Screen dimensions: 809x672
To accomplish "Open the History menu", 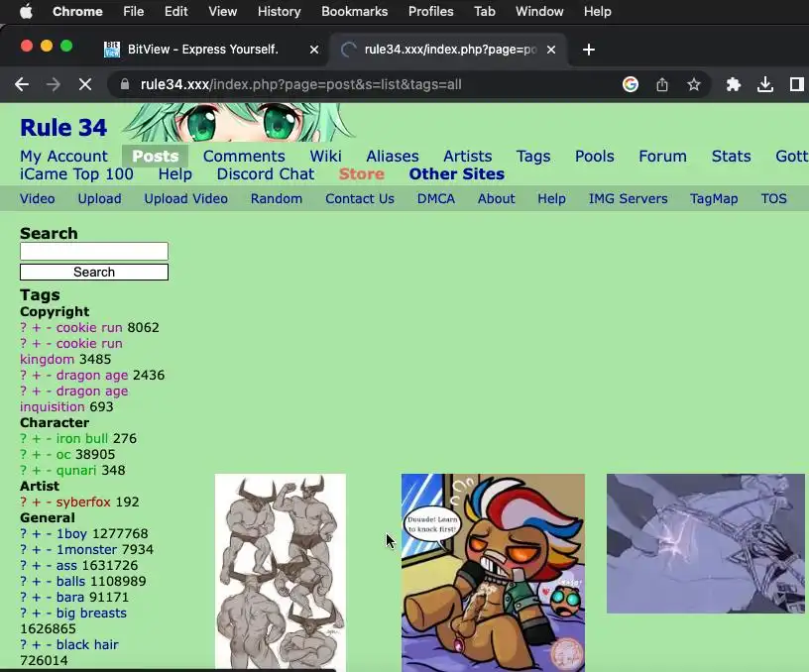I will coord(280,11).
